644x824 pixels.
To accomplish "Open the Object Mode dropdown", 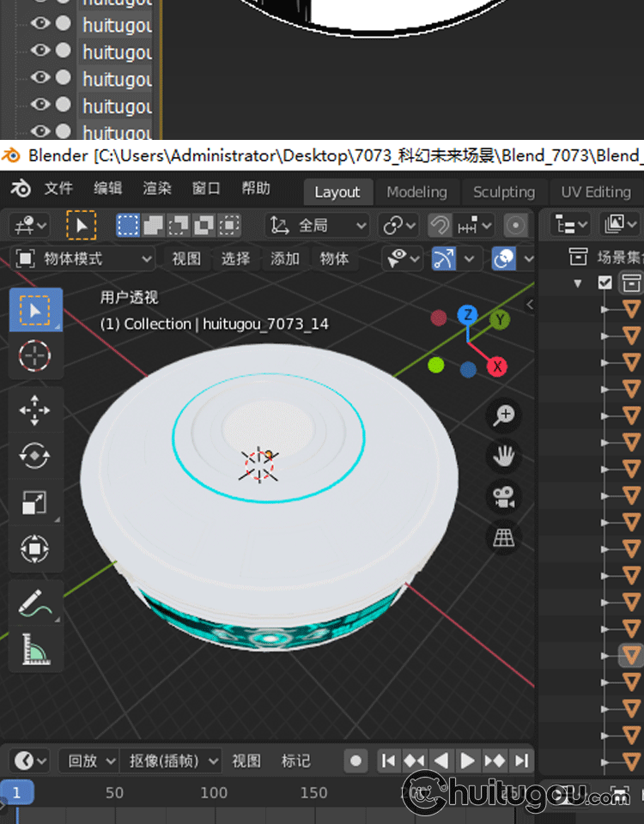I will point(83,258).
